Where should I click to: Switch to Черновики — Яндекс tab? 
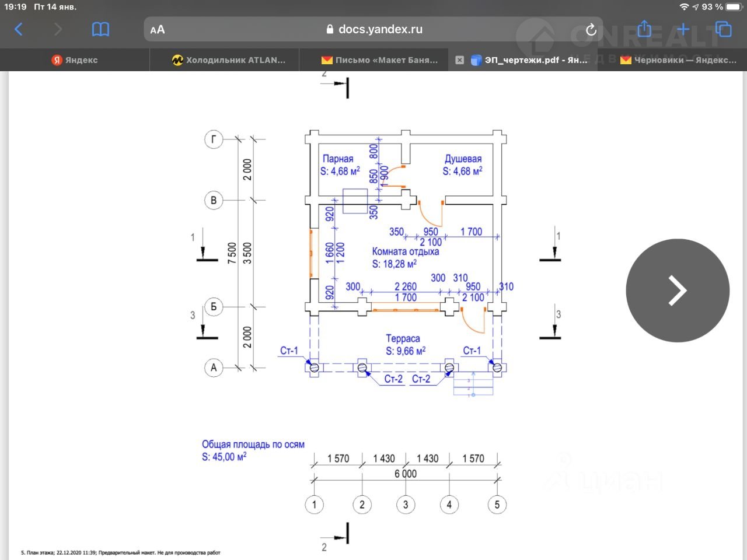tap(678, 60)
